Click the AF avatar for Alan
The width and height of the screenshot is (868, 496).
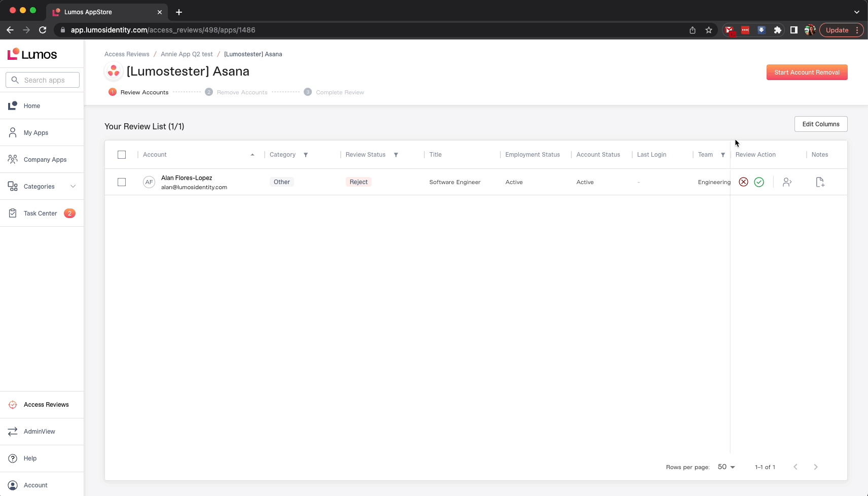click(149, 182)
